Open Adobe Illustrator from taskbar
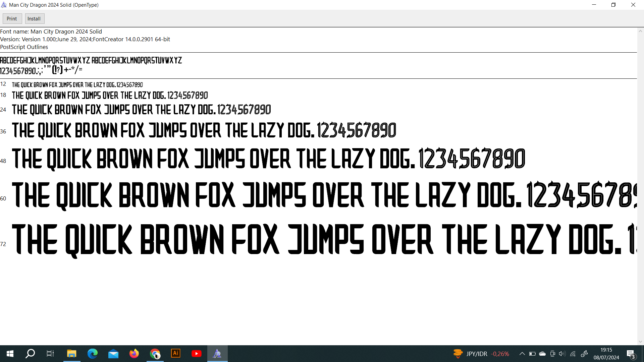 [x=176, y=354]
